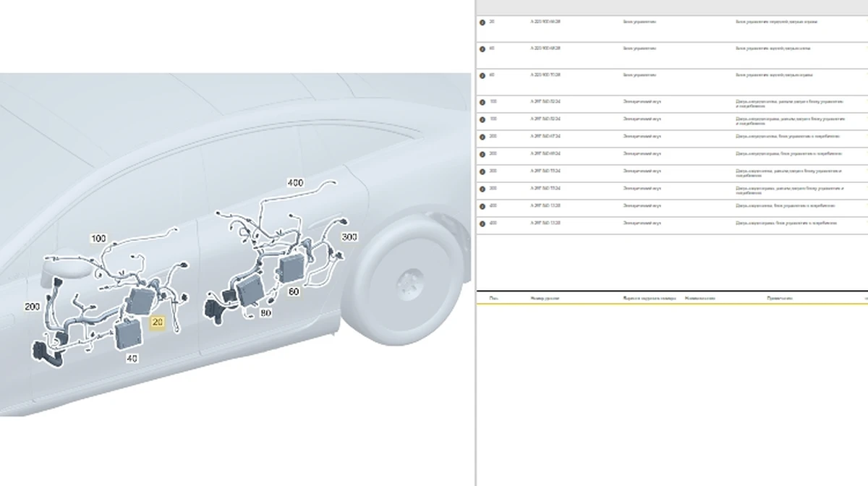Viewport: 868px width, 486px height.
Task: Click the info icon in position 60 row
Action: coord(482,75)
